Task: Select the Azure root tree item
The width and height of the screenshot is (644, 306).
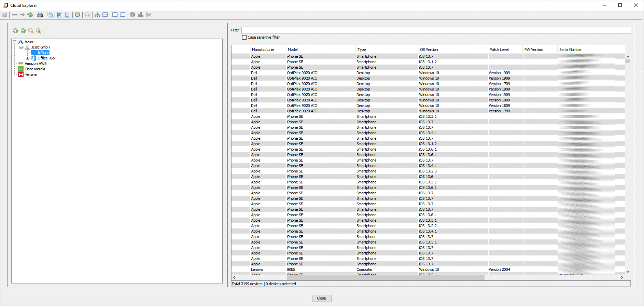Action: 29,42
